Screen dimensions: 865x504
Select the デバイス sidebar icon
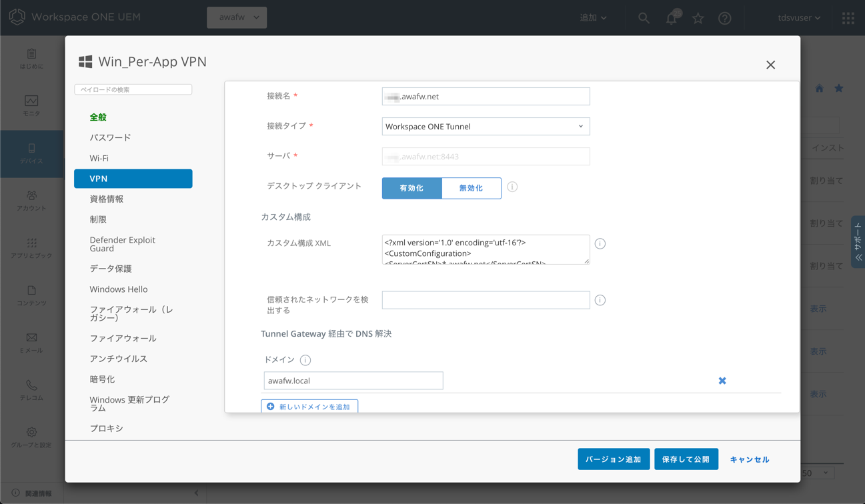[31, 148]
